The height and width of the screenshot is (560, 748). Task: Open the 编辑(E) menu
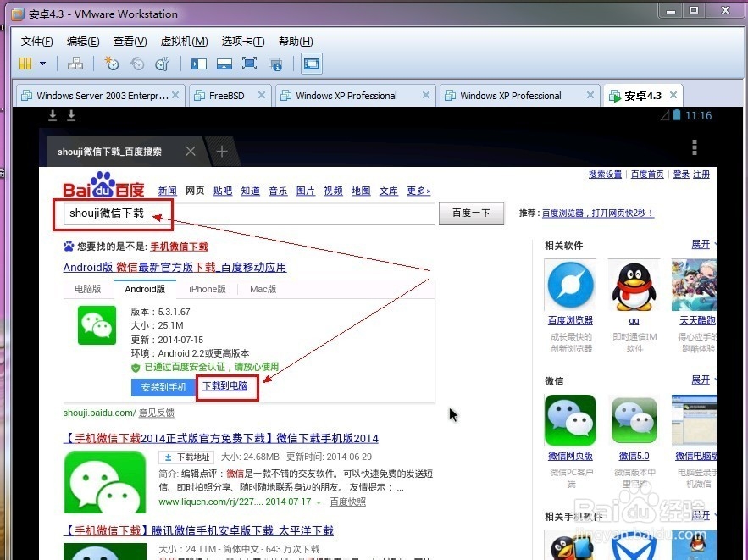(x=83, y=42)
